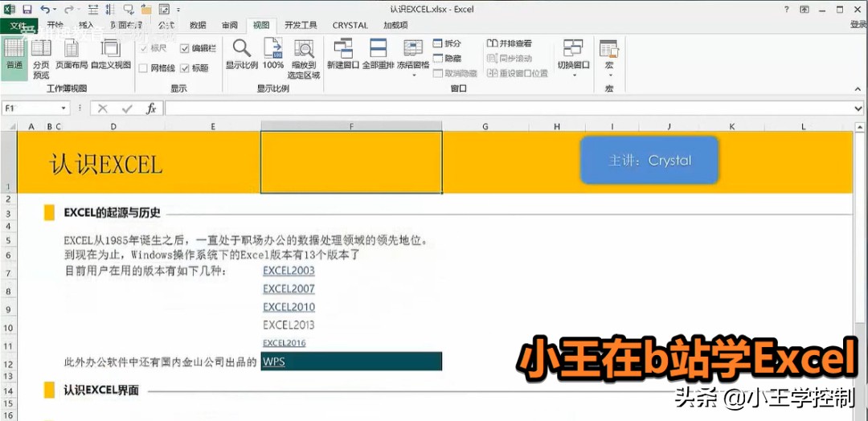This screenshot has width=868, height=421.
Task: Open 显示比例 zoom magnifier
Action: 242,54
